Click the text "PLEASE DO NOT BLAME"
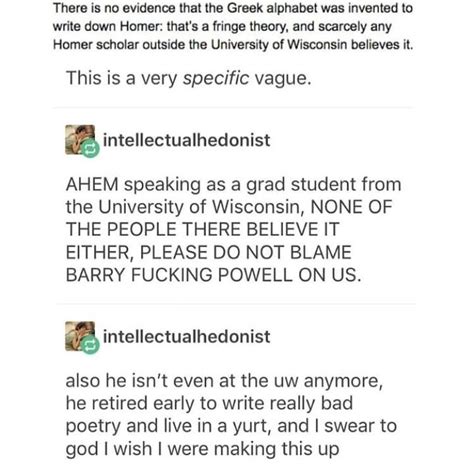 point(245,252)
